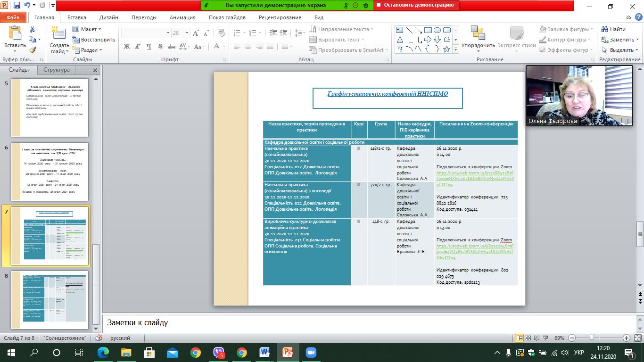Click the Cut scissors icon
The image size is (644, 362).
coord(33,29)
